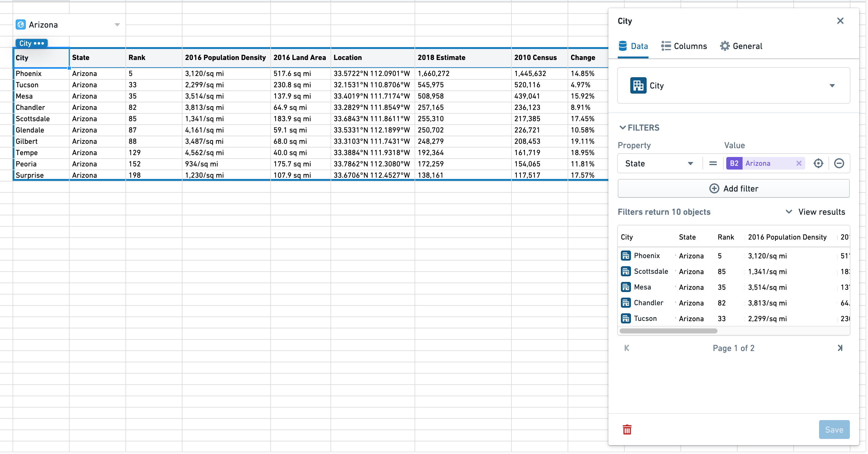Click the remove filter minus icon
This screenshot has height=454, width=868.
(838, 164)
